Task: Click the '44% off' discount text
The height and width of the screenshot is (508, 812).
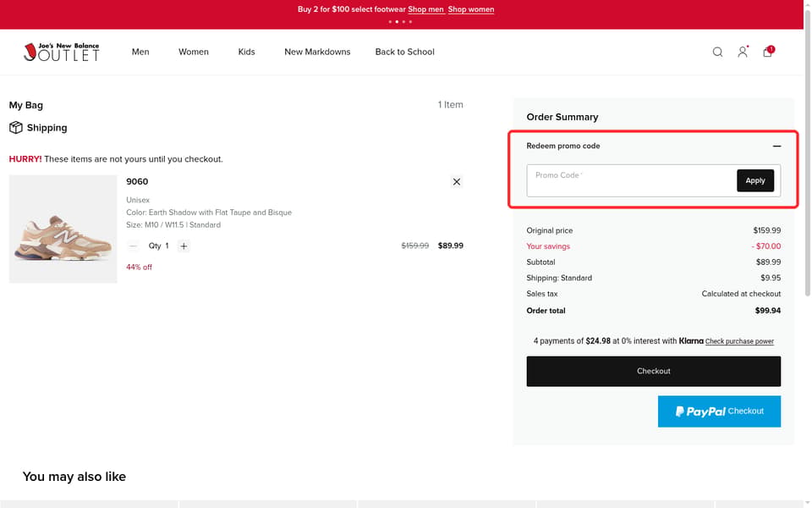Action: click(140, 267)
